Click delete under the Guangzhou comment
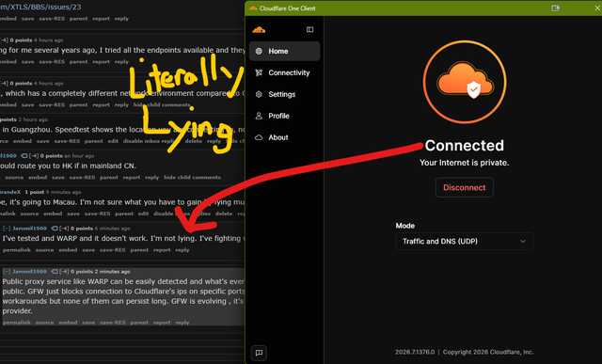The image size is (602, 364). pos(194,141)
